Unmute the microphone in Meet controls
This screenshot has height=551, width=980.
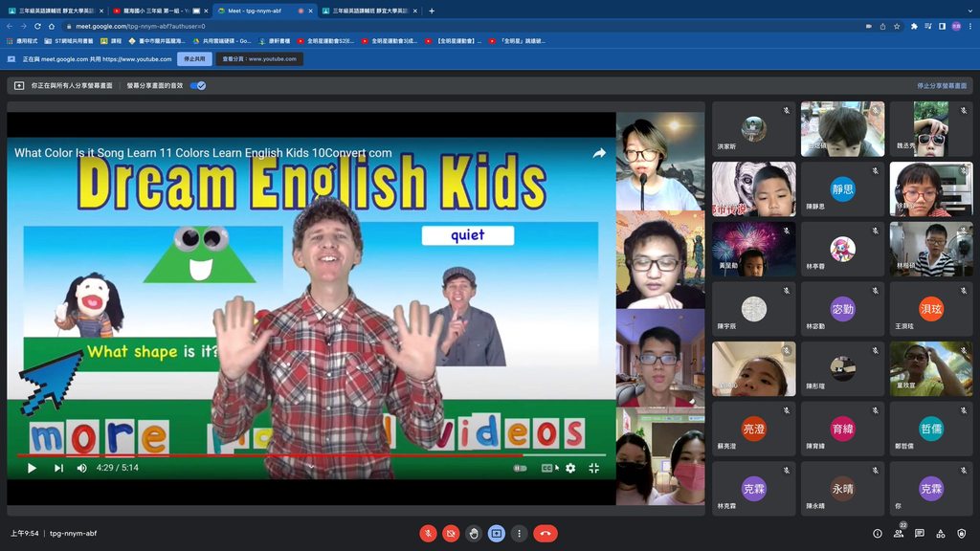pyautogui.click(x=428, y=534)
